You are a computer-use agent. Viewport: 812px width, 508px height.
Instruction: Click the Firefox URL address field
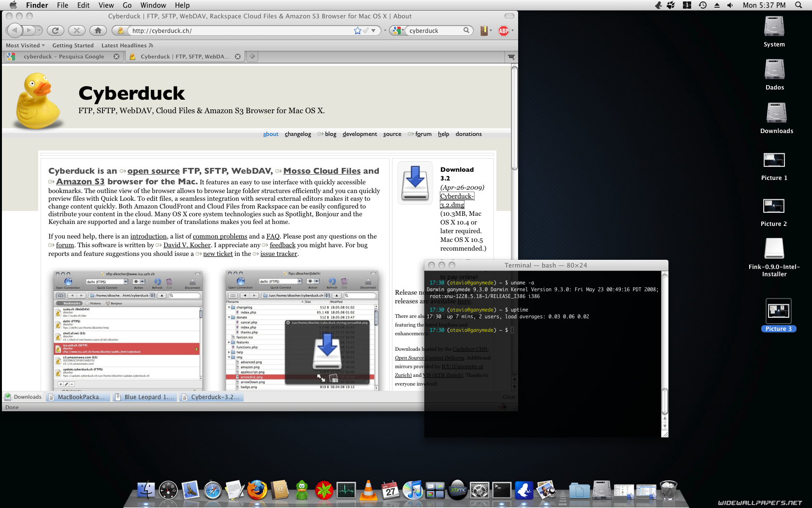(242, 30)
